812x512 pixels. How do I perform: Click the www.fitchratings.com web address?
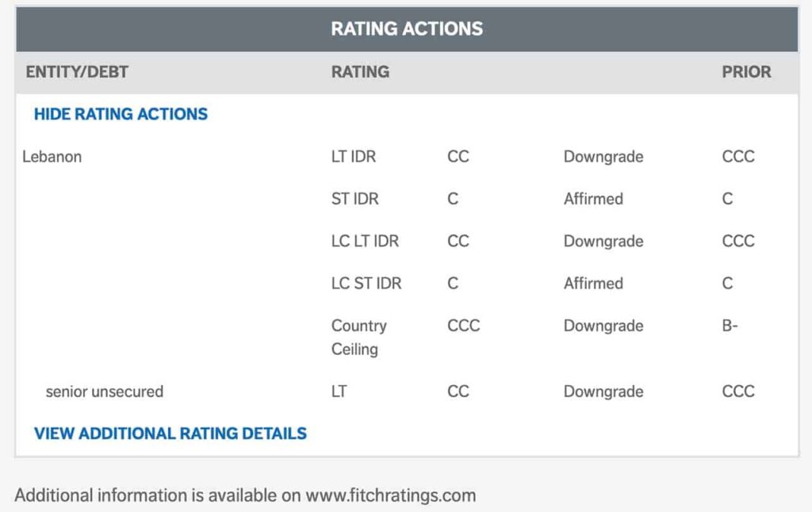pos(390,496)
